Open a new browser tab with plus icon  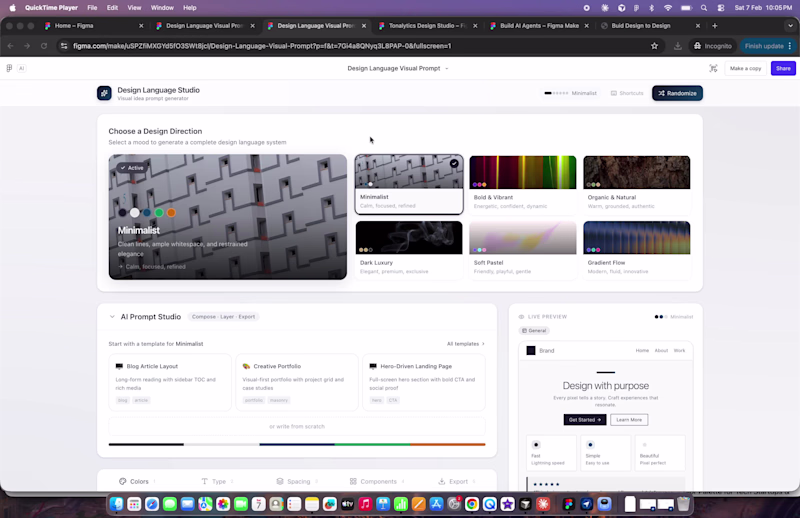click(x=714, y=26)
